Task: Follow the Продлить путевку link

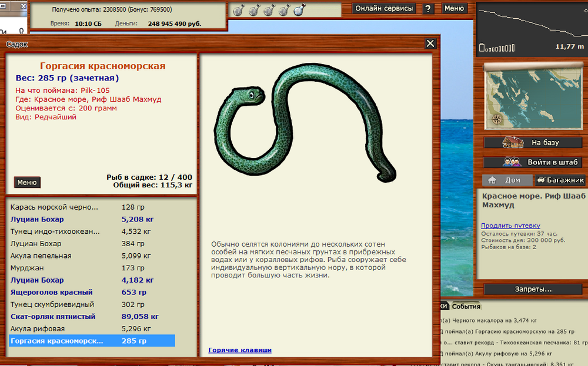Action: [x=510, y=226]
